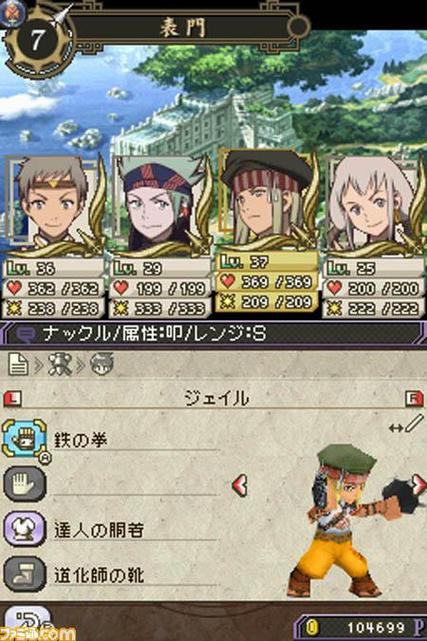Select the body armor slot icon
This screenshot has width=427, height=641.
[24, 529]
